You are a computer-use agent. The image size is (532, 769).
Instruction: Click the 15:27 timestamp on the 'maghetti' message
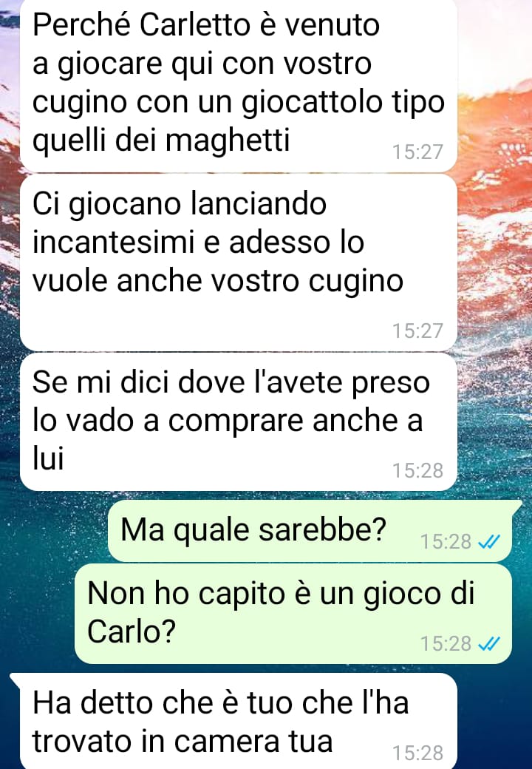417,152
